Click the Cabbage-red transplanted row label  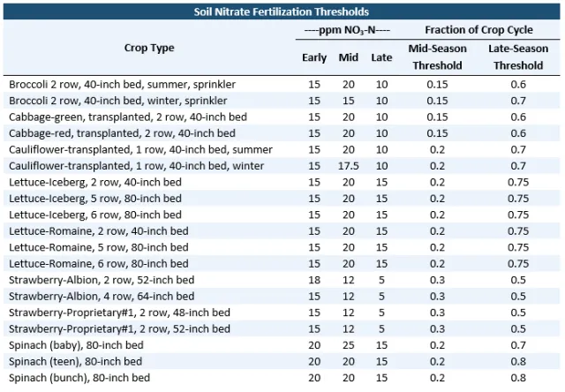pyautogui.click(x=123, y=133)
